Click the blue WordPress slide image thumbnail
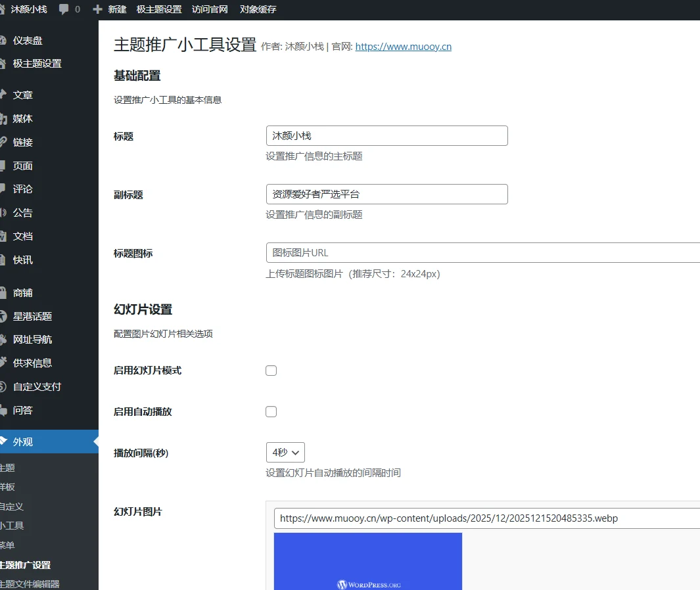Screen dimensions: 700x590 click(367, 561)
